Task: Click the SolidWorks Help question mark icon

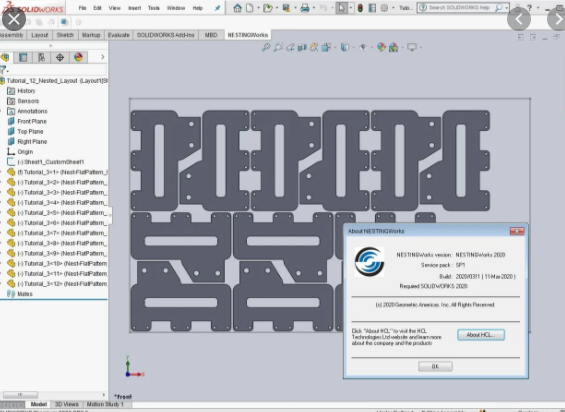Action: click(529, 8)
